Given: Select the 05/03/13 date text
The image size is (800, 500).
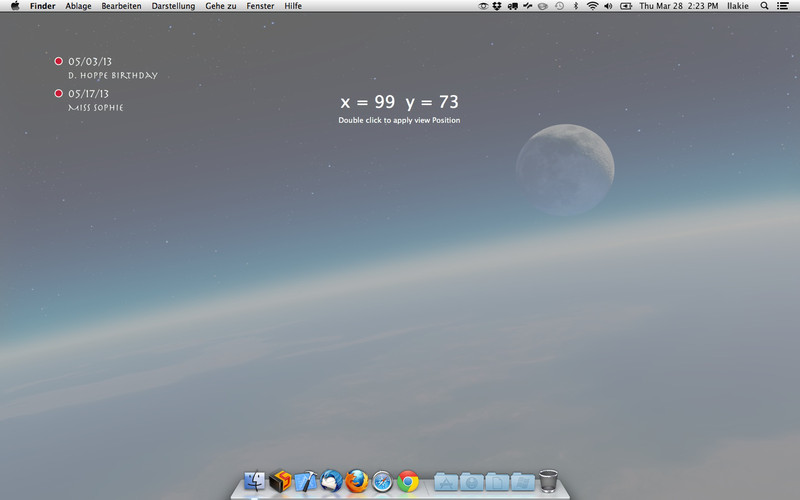Looking at the screenshot, I should [90, 62].
